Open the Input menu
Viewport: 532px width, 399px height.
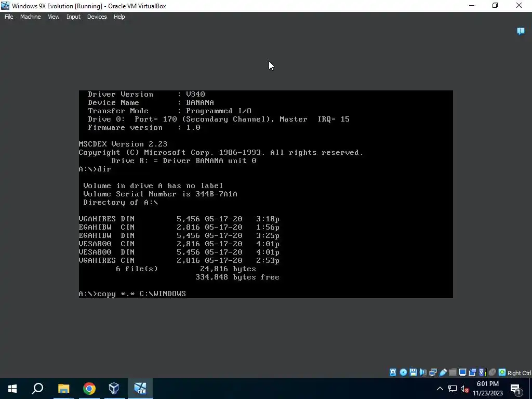73,17
